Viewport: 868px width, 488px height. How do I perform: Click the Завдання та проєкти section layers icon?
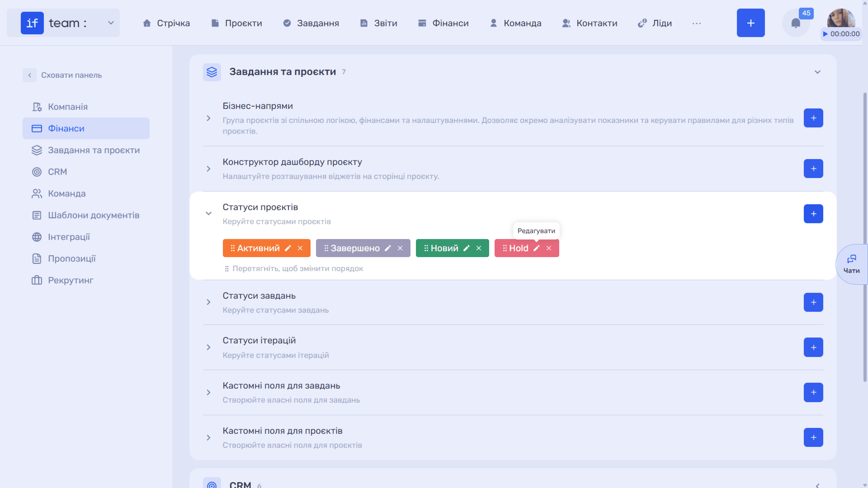click(x=212, y=72)
